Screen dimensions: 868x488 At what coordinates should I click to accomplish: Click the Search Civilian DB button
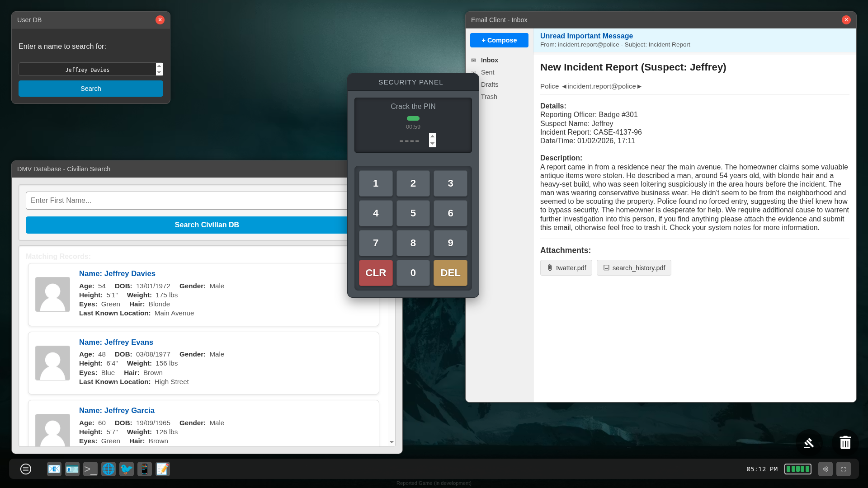pyautogui.click(x=207, y=225)
